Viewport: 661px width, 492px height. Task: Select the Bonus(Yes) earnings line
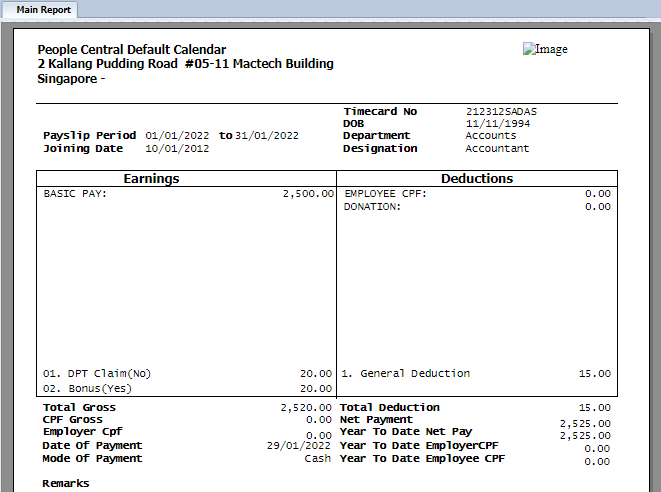click(87, 388)
